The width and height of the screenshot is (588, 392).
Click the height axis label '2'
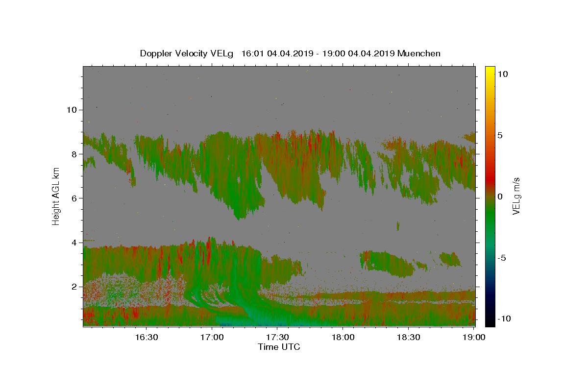click(74, 287)
